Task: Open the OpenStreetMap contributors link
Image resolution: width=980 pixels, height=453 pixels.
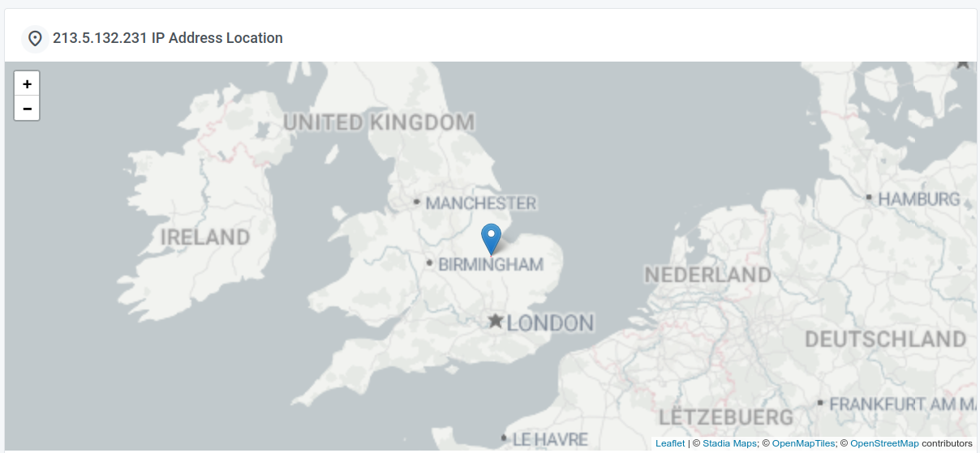Action: (884, 443)
